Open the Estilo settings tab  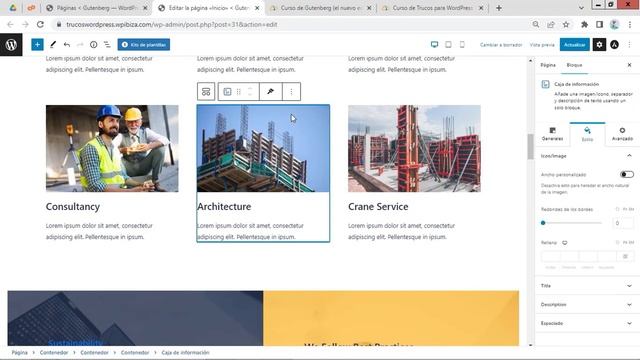[x=587, y=134]
